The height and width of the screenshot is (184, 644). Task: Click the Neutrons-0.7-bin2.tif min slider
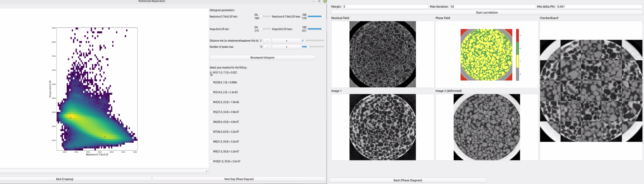pos(265,16)
